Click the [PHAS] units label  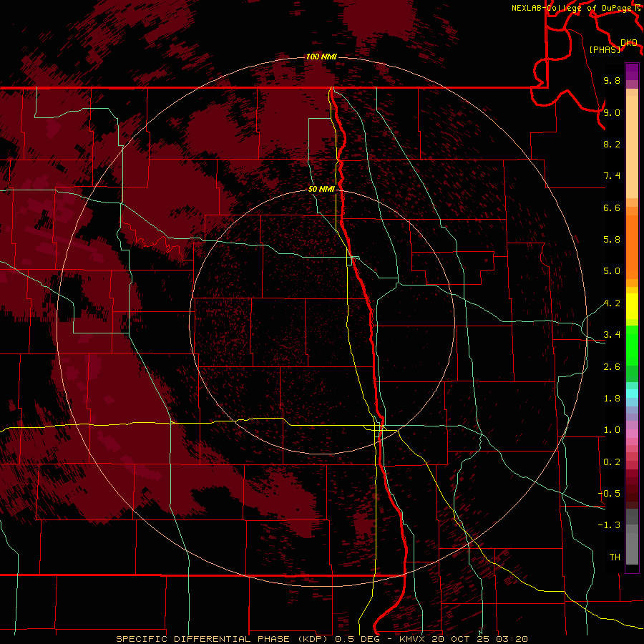(605, 49)
